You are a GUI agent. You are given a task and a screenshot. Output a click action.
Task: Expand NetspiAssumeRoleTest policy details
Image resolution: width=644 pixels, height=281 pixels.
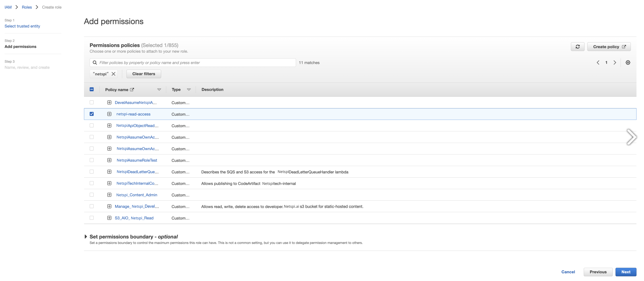coord(109,160)
